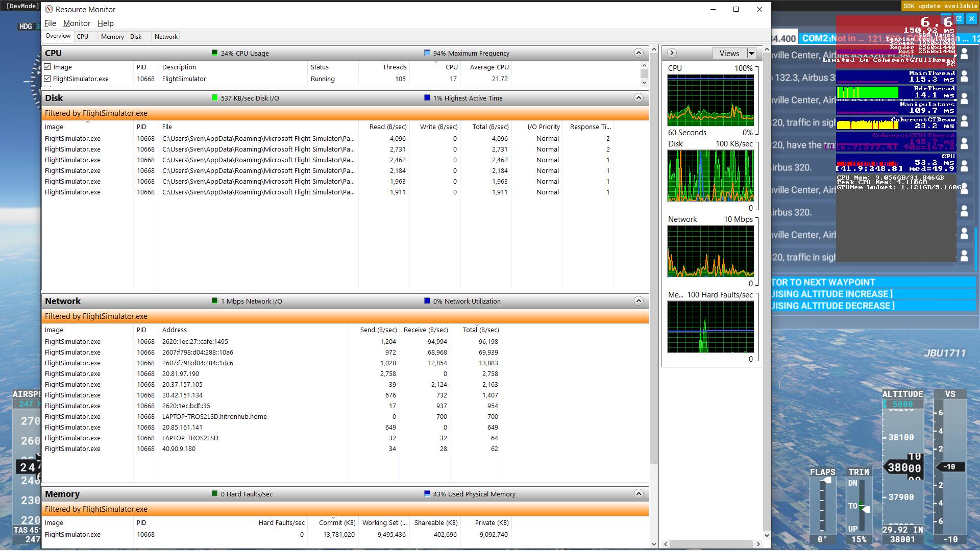Click the first ATC traffic person icon
This screenshot has height=551, width=980.
point(964,54)
